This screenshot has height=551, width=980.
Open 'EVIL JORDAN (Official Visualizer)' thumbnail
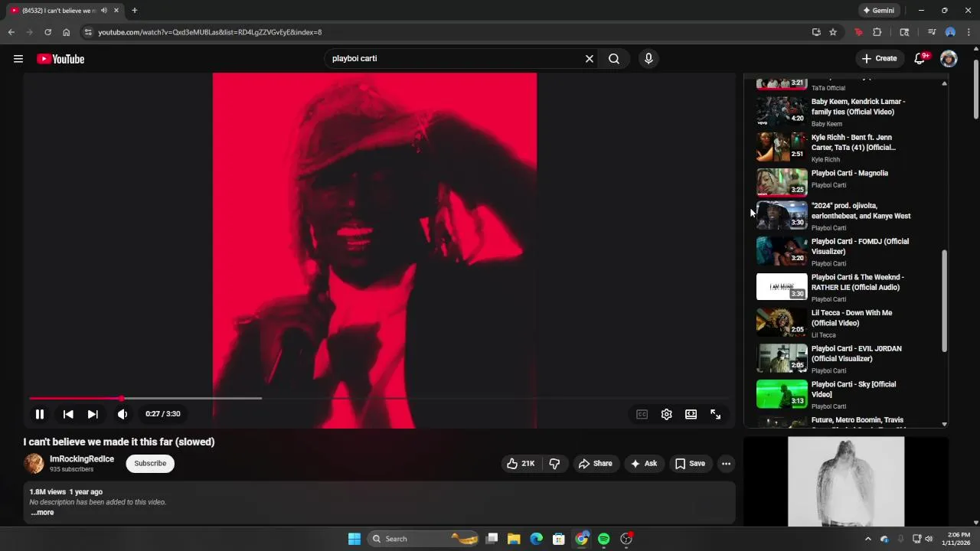[782, 358]
